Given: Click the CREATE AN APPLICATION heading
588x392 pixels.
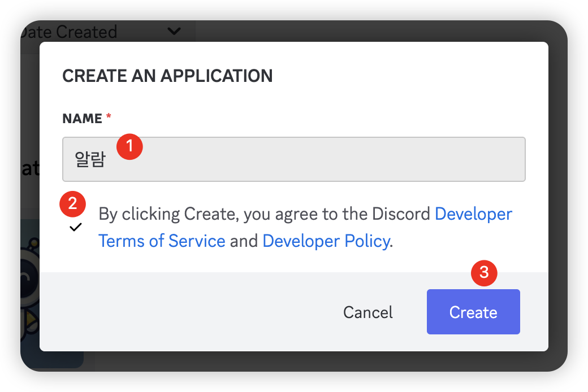Looking at the screenshot, I should click(x=167, y=76).
